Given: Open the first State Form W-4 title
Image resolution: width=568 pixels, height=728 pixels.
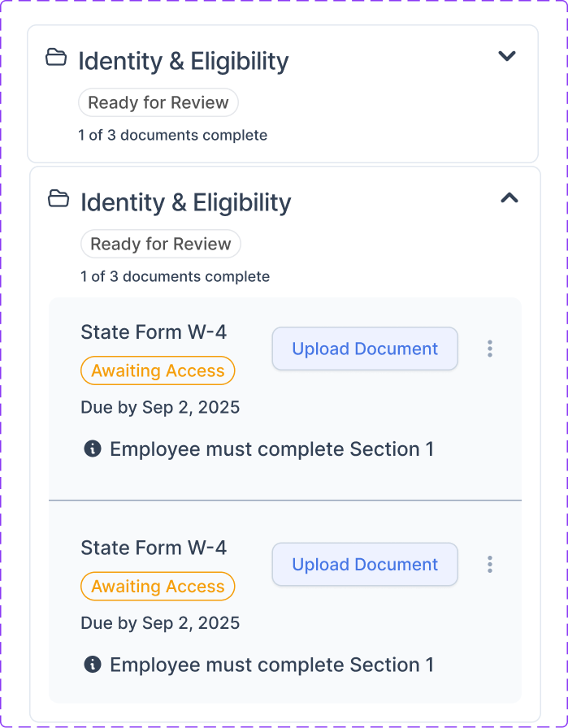Looking at the screenshot, I should coord(154,331).
